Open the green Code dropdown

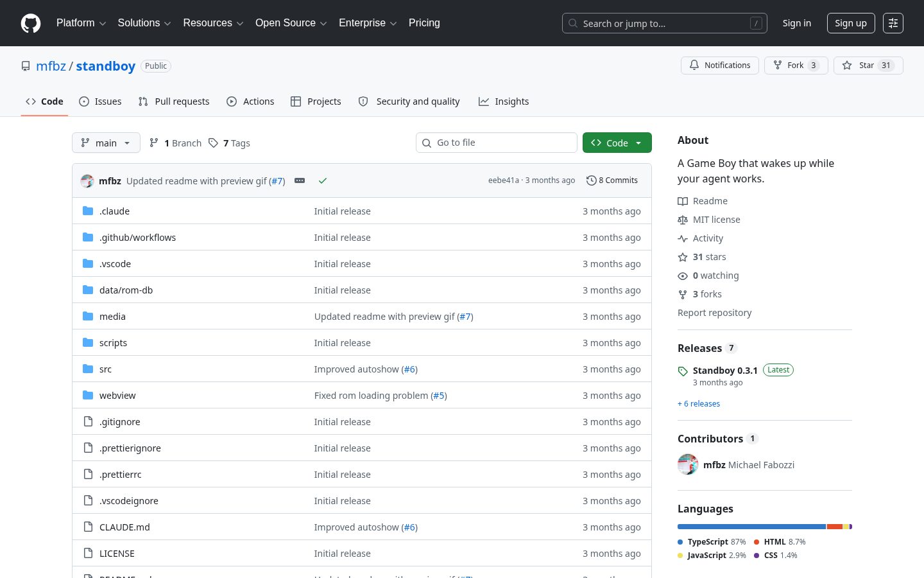pos(617,143)
